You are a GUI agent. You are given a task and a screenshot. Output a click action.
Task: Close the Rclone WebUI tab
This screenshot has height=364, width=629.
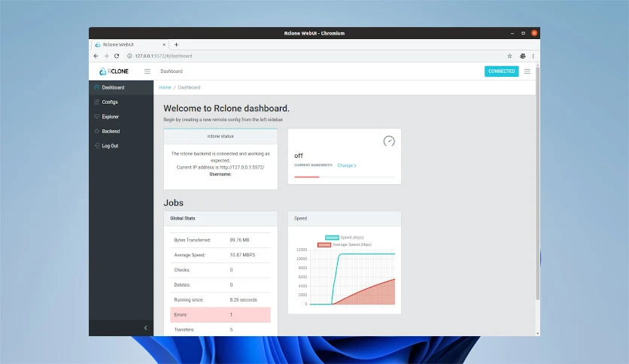[164, 44]
